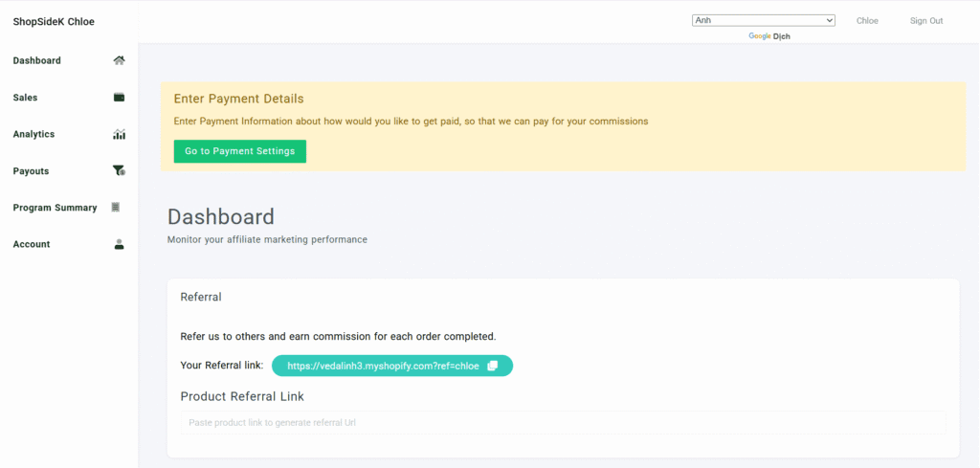Click the referral URL vedalinh3.myshopify.com?ref=chloe
The image size is (980, 468).
[383, 367]
